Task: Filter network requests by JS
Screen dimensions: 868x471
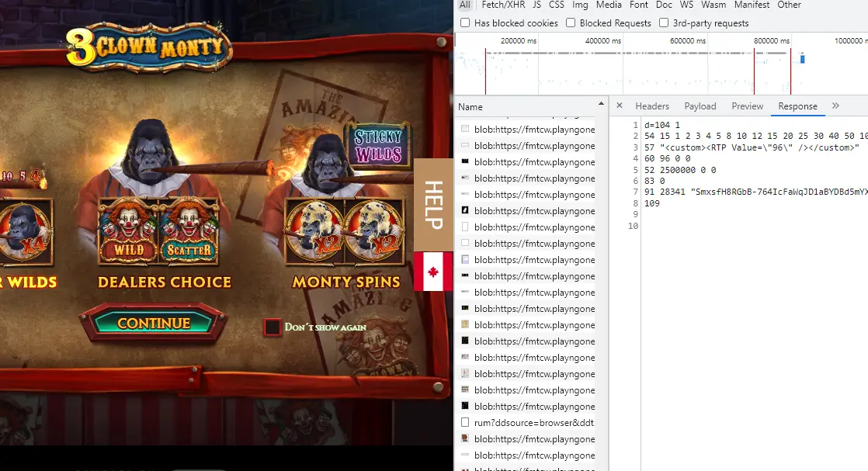Action: click(x=537, y=5)
